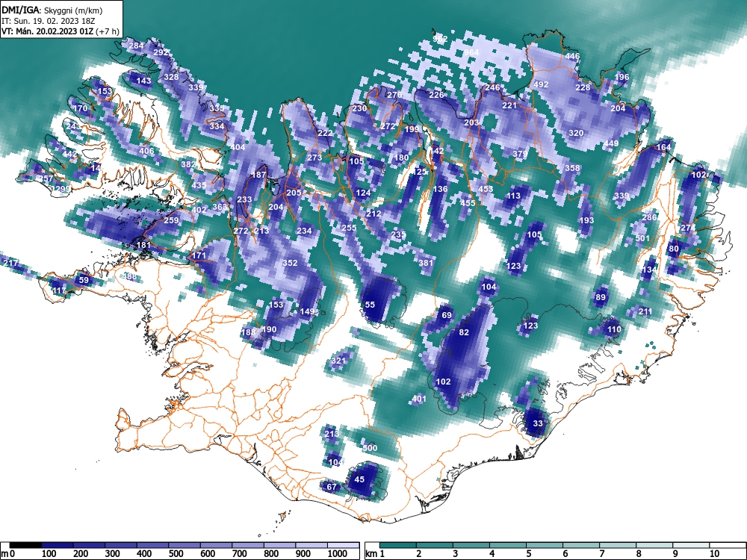The height and width of the screenshot is (560, 747).
Task: Click the map value 181
Action: (143, 245)
